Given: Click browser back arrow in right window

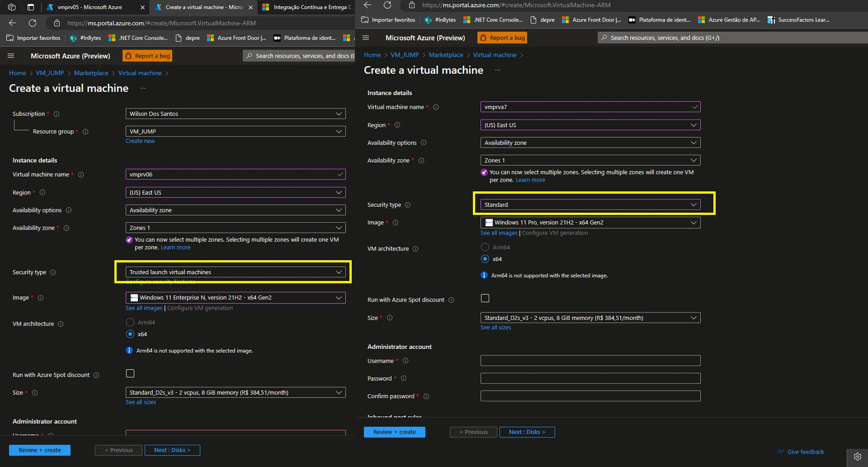Looking at the screenshot, I should pos(368,5).
